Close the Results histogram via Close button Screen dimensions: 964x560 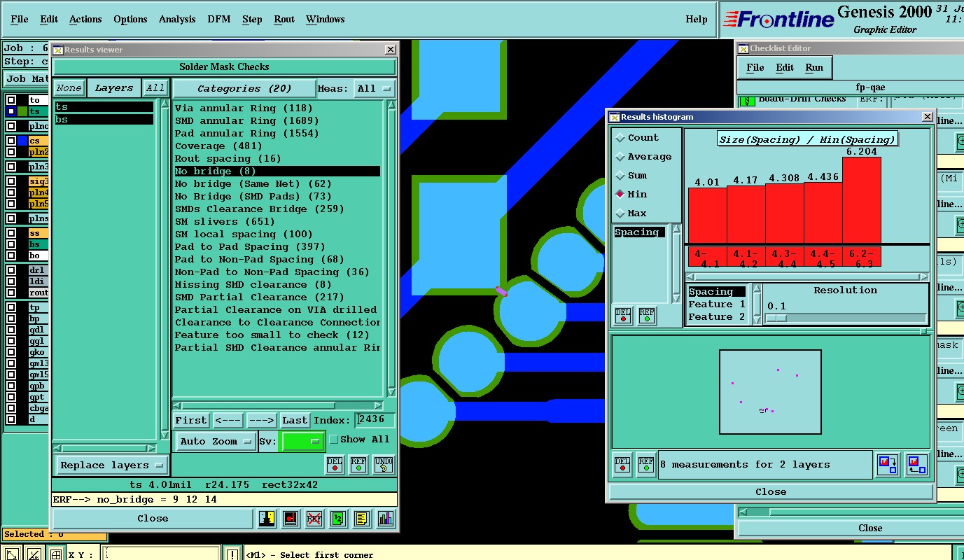click(771, 492)
